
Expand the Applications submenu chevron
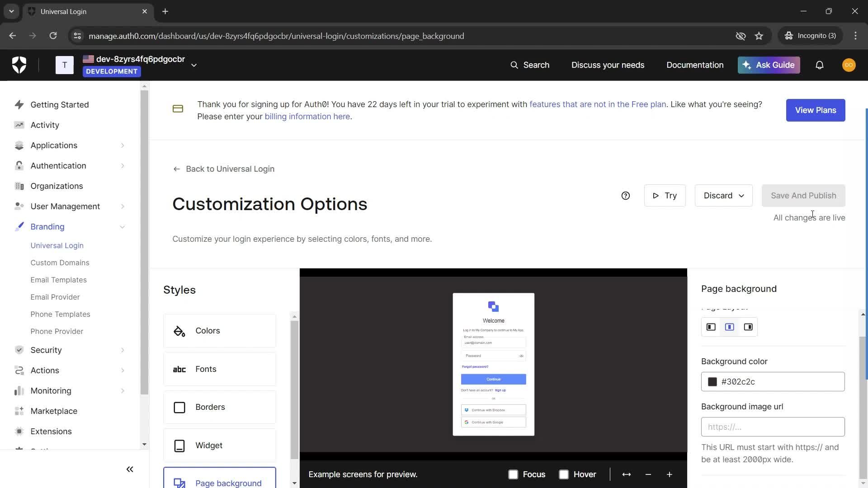click(123, 145)
